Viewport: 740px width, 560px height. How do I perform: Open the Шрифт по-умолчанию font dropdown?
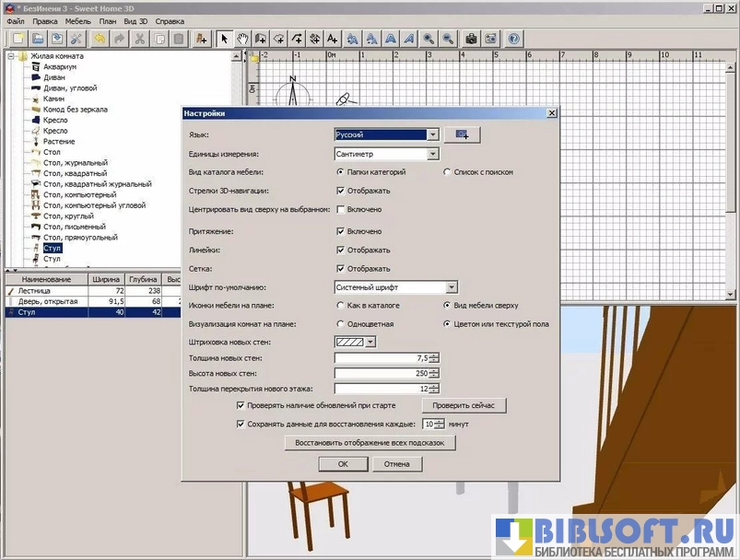pyautogui.click(x=452, y=287)
